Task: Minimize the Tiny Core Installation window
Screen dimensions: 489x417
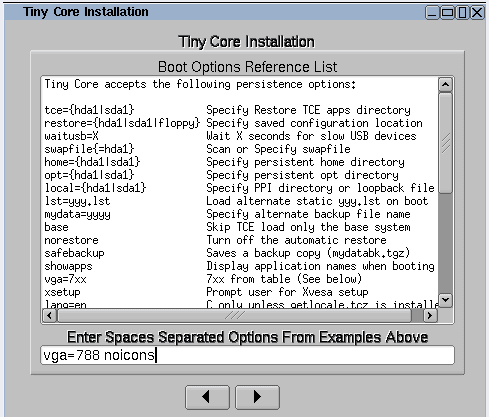Action: tap(432, 13)
